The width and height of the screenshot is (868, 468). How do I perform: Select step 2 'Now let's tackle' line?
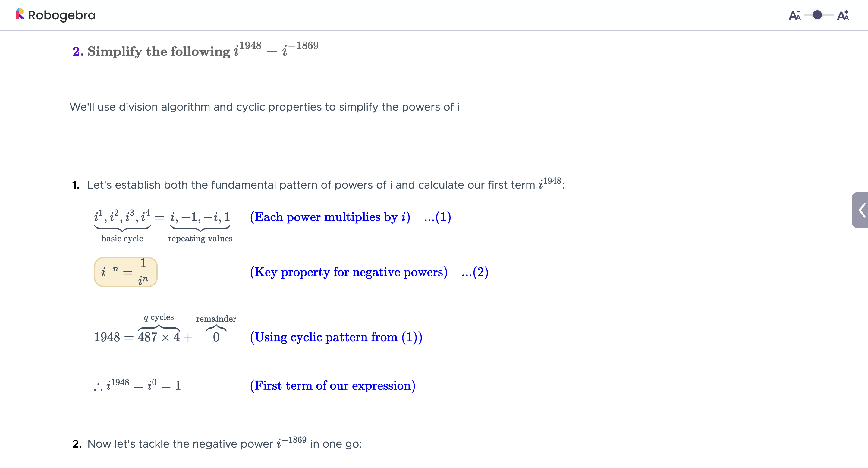tap(217, 443)
